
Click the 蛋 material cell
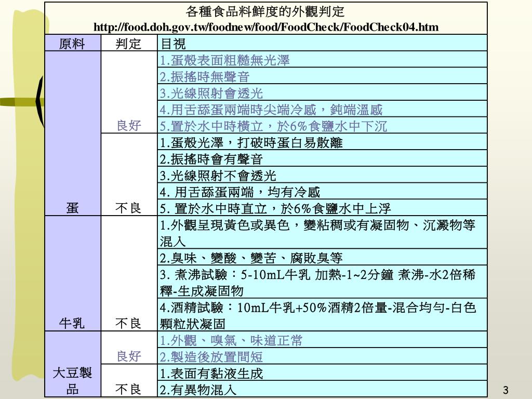pos(73,134)
